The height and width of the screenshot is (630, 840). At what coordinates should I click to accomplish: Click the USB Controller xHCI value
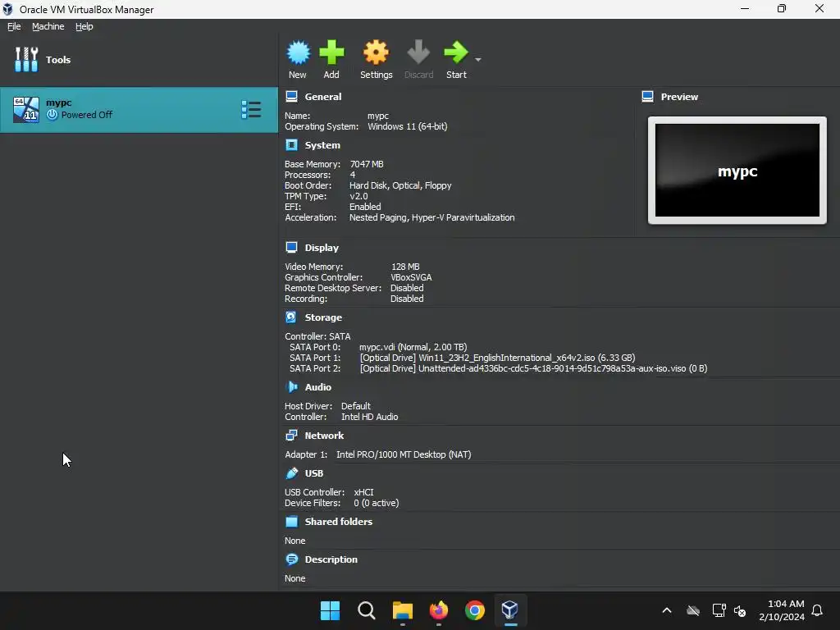click(363, 492)
